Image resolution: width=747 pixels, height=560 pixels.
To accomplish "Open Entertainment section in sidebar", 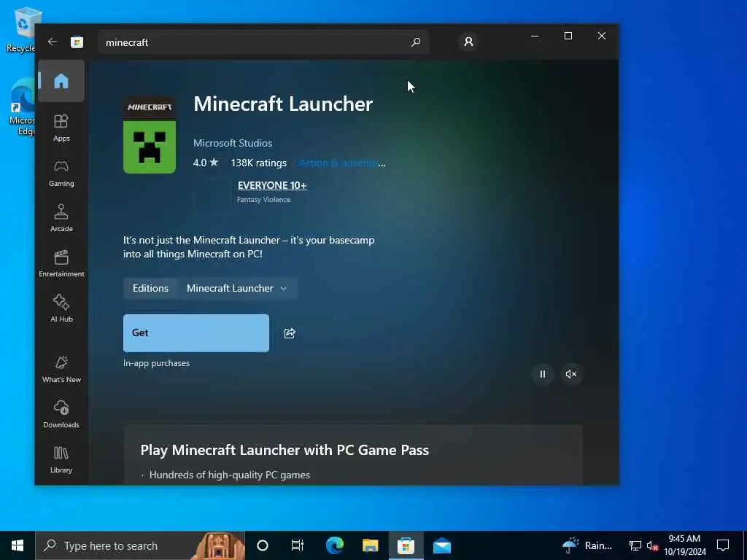I will point(61,263).
